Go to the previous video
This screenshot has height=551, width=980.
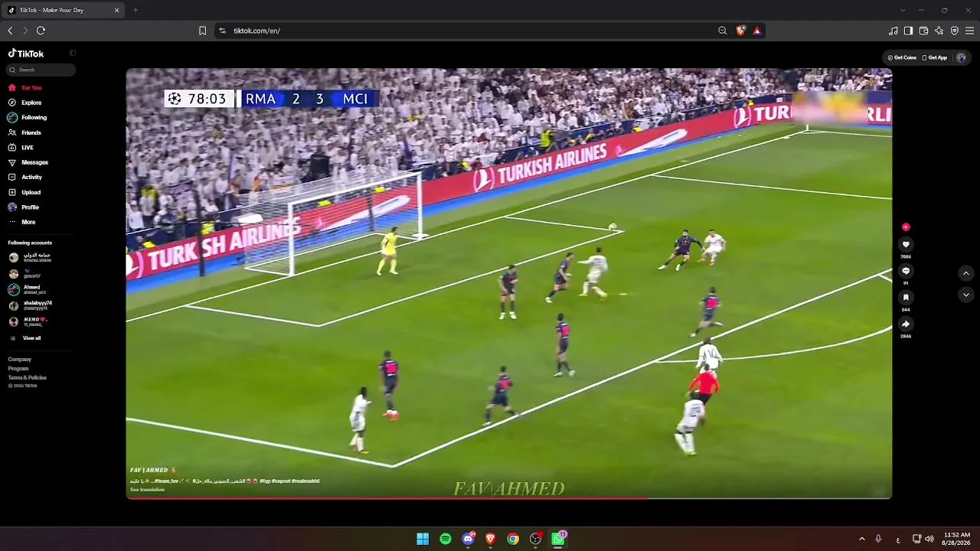(966, 273)
